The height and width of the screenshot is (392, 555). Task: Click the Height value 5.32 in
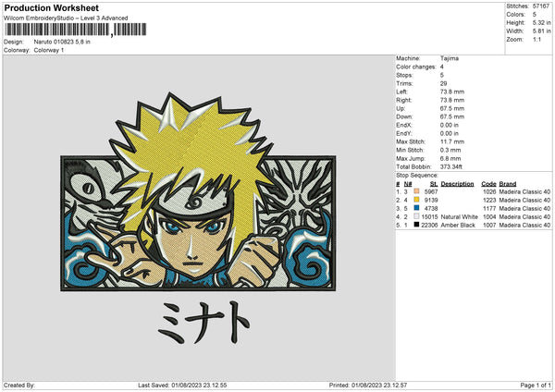[x=541, y=22]
